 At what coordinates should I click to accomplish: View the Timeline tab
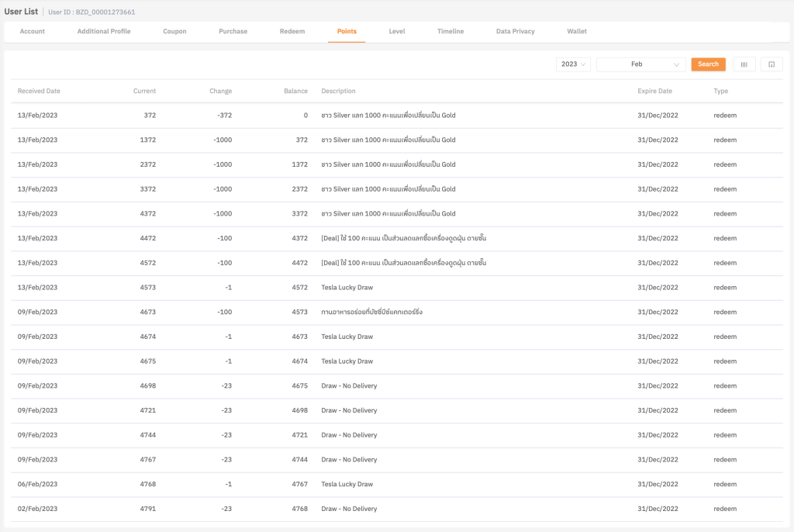point(451,32)
